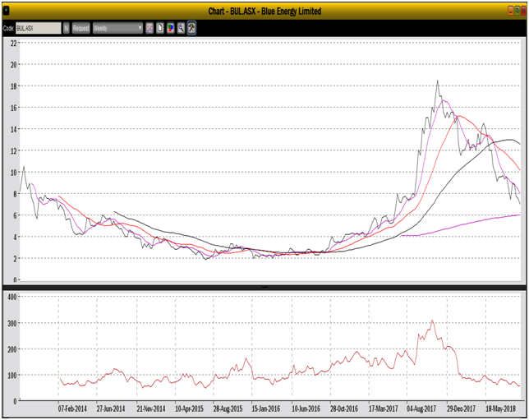Viewport: 529px width, 420px height.
Task: Click the magnifying glass zoom icon
Action: point(182,28)
